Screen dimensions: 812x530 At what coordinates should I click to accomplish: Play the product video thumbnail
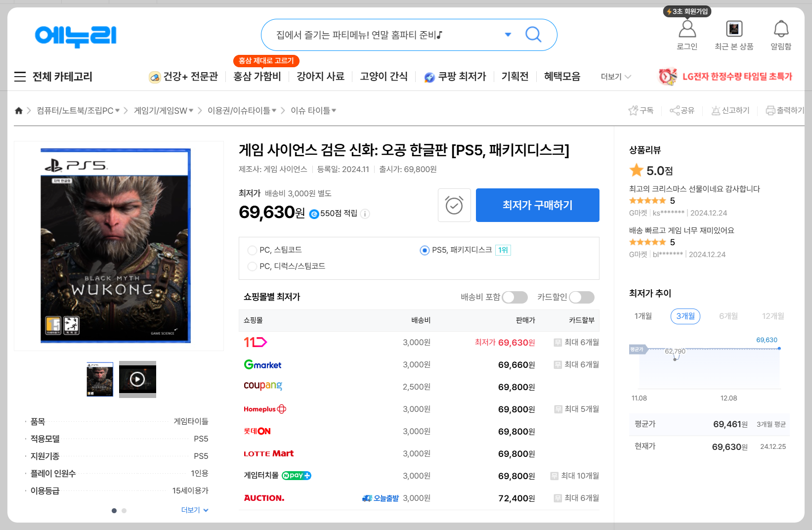coord(137,379)
